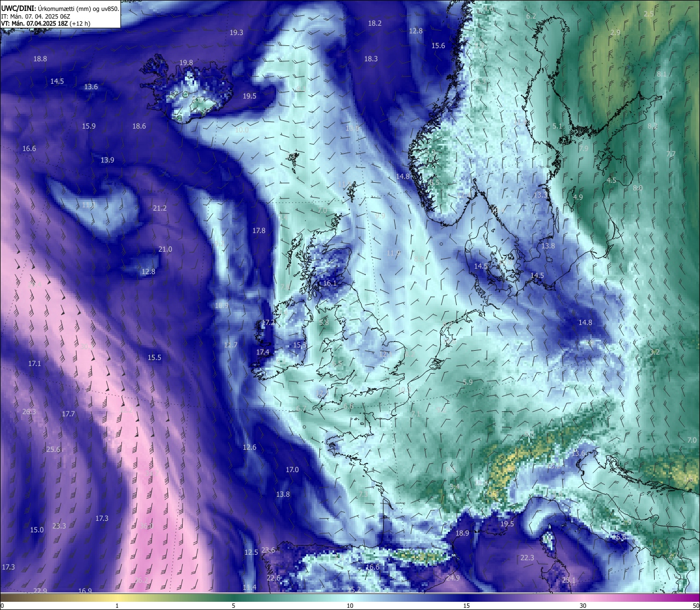Click the 17.0 value in the Bay of Biscay
Viewport: 700px width, 610px height.
pyautogui.click(x=292, y=470)
